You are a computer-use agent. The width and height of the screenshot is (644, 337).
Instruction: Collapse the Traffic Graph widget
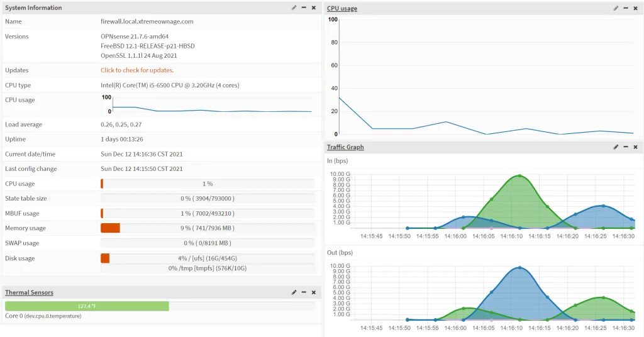pyautogui.click(x=626, y=147)
